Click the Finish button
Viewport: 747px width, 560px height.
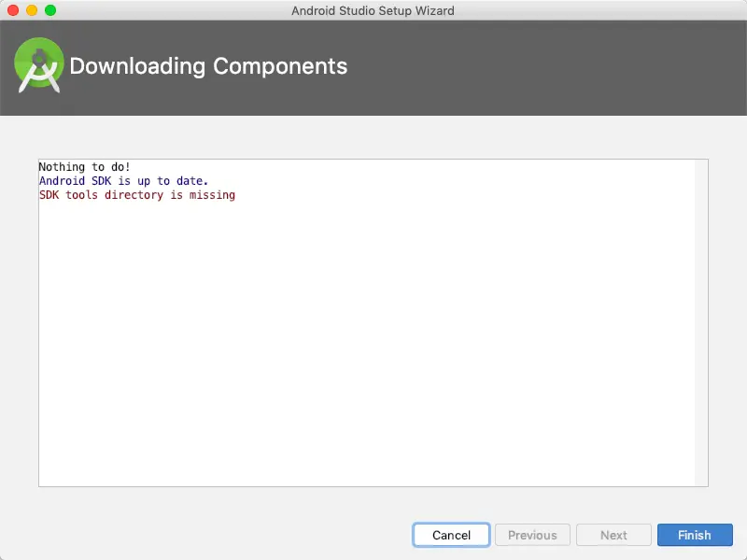pyautogui.click(x=695, y=535)
